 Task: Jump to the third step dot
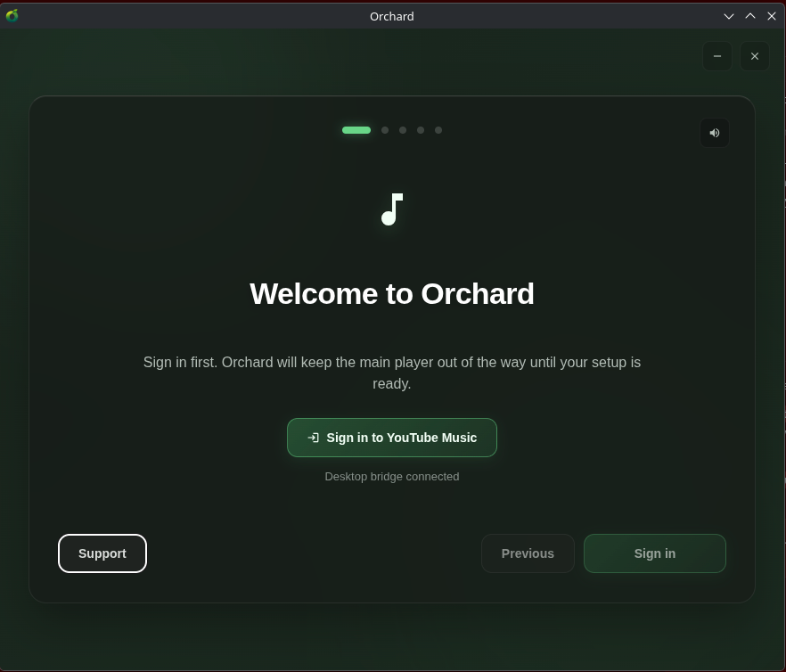pyautogui.click(x=403, y=130)
